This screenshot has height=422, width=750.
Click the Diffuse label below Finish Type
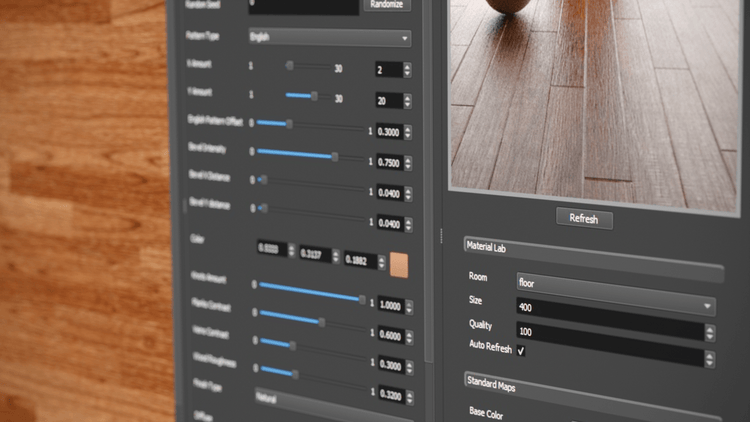[203, 415]
